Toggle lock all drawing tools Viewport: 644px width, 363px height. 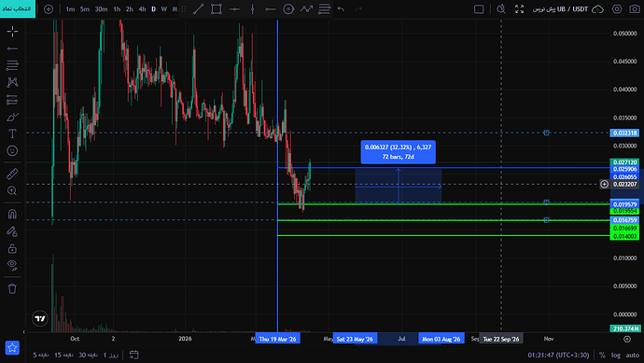tap(12, 248)
